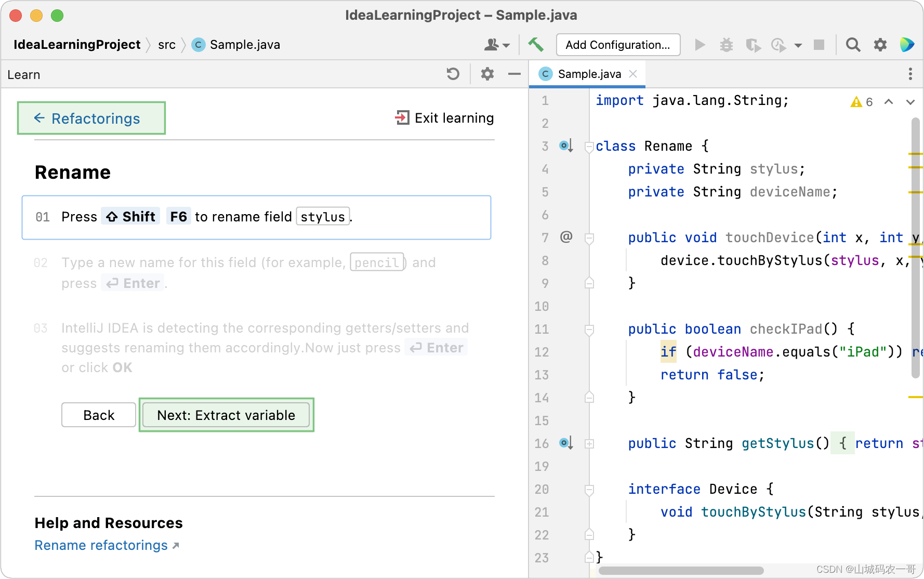924x579 pixels.
Task: Go to next highlighted error arrow
Action: (910, 102)
